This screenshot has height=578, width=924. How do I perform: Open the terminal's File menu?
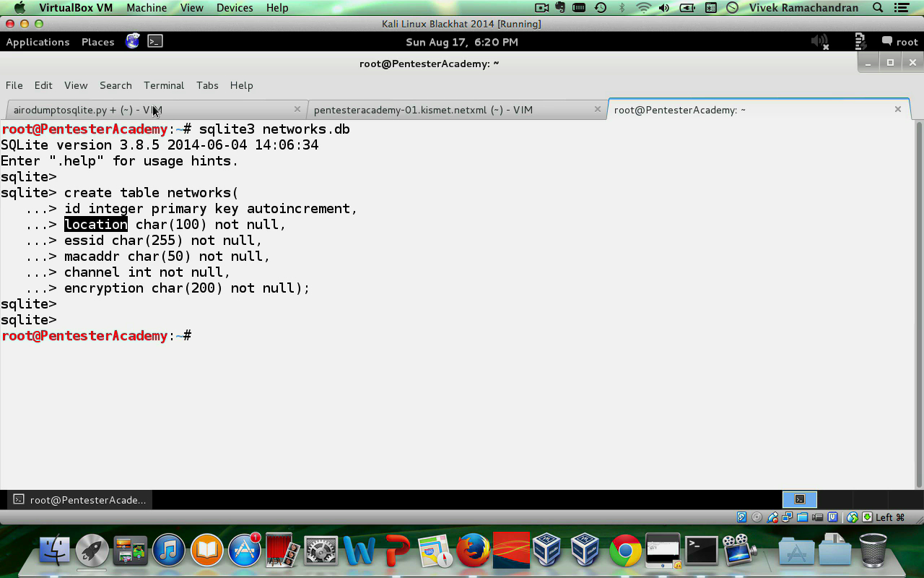coord(14,85)
